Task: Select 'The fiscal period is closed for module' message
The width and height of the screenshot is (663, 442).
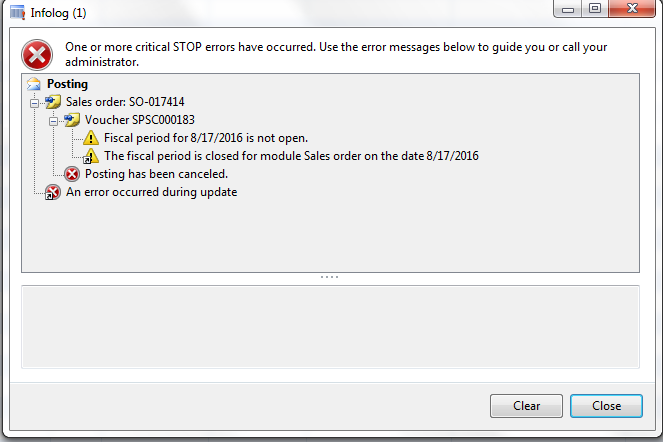Action: click(x=291, y=156)
